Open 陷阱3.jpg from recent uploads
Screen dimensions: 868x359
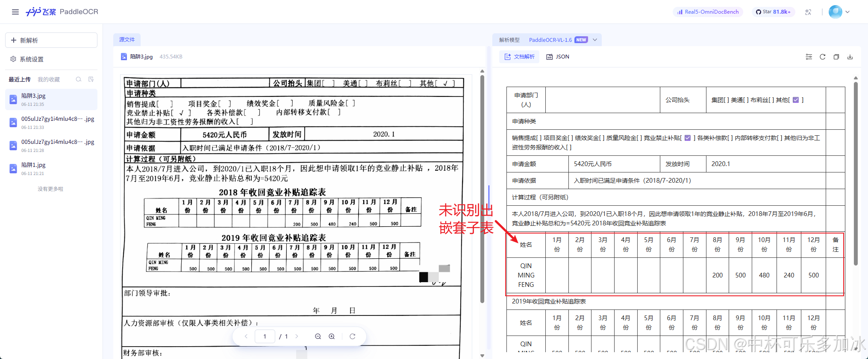click(51, 99)
